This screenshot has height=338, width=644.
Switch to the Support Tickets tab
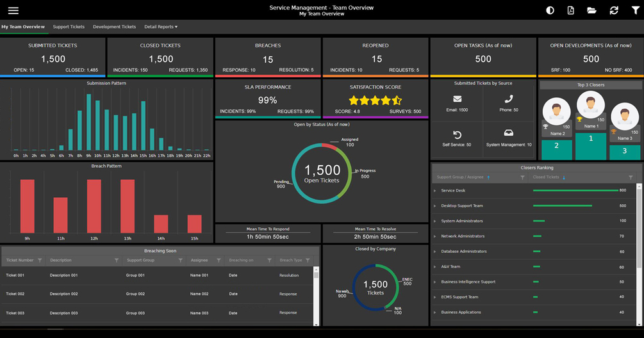pos(69,27)
